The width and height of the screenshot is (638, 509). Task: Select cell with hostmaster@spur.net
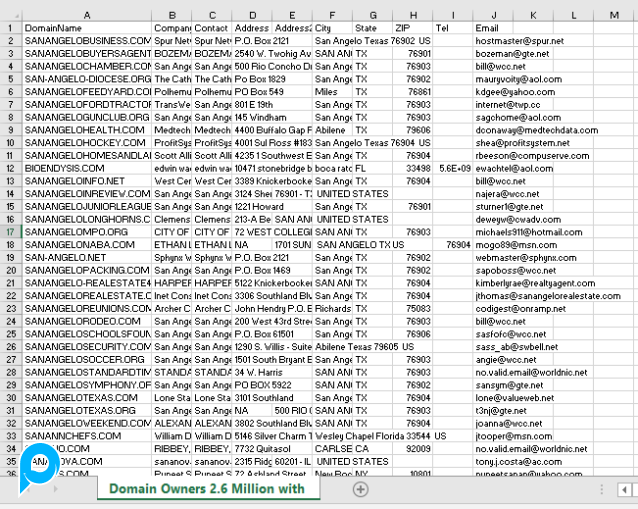[x=520, y=41]
